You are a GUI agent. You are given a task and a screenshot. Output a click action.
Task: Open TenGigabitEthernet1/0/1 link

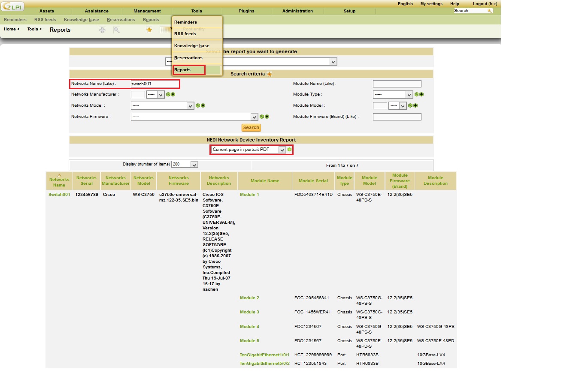265,355
